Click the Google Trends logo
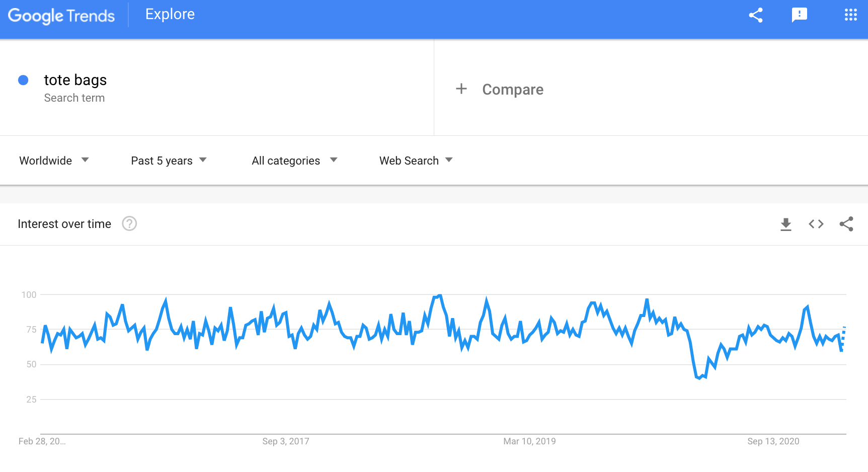The height and width of the screenshot is (472, 868). click(61, 16)
